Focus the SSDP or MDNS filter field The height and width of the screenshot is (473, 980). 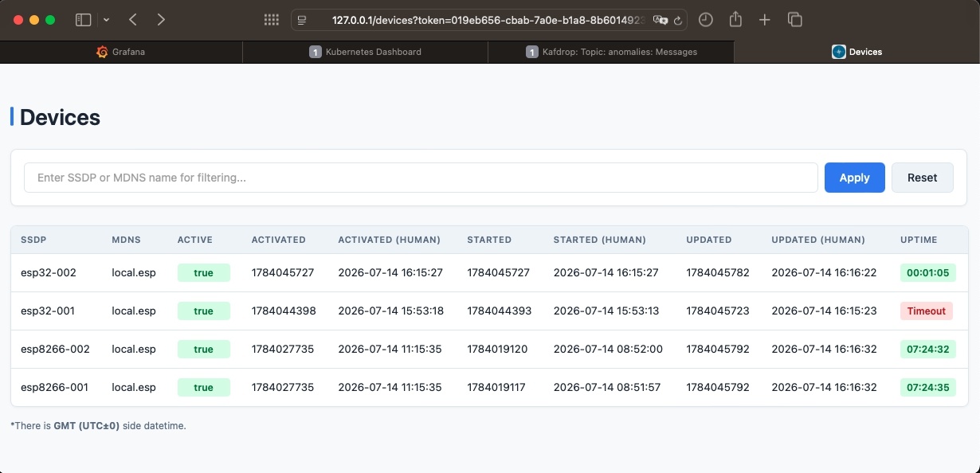coord(421,178)
